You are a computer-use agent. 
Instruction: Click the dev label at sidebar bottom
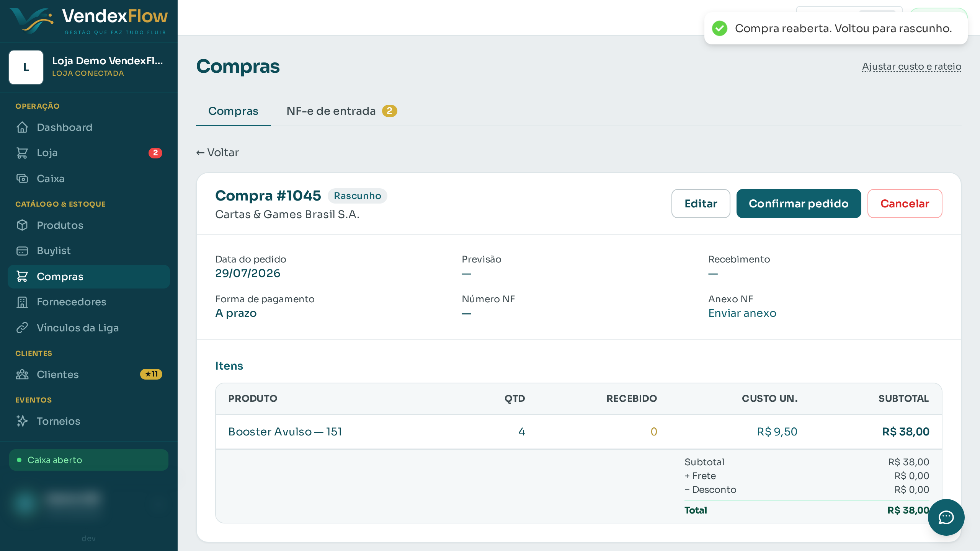(x=88, y=538)
